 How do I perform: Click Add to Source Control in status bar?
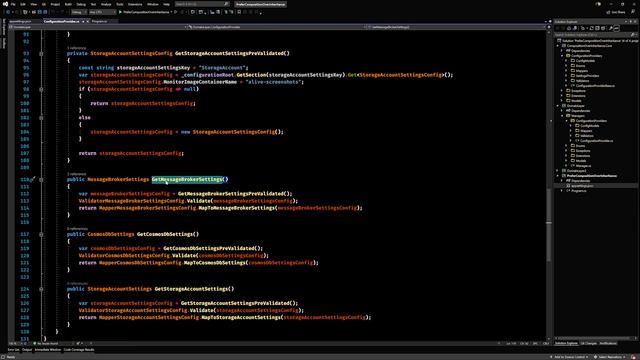pos(568,357)
